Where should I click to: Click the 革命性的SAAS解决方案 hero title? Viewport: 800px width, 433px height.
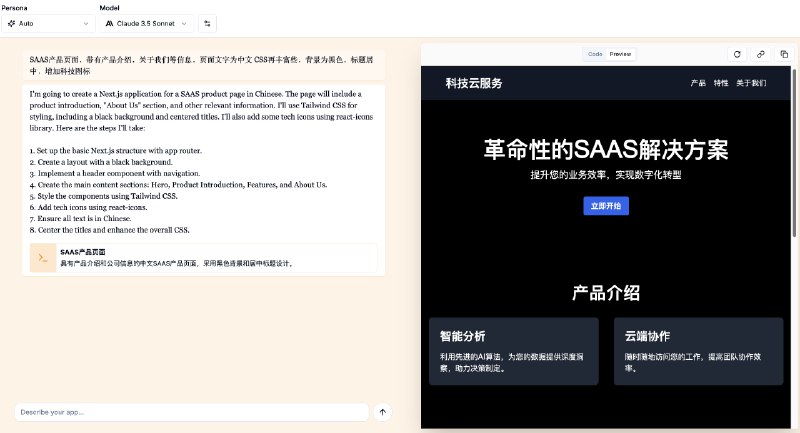point(606,150)
